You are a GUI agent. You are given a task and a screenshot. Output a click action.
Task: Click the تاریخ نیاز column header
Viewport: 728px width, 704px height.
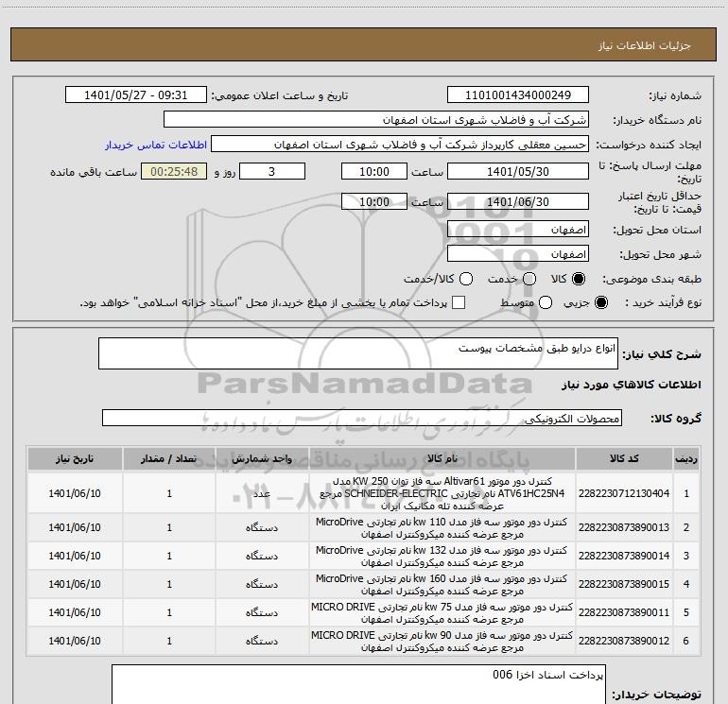tap(75, 458)
